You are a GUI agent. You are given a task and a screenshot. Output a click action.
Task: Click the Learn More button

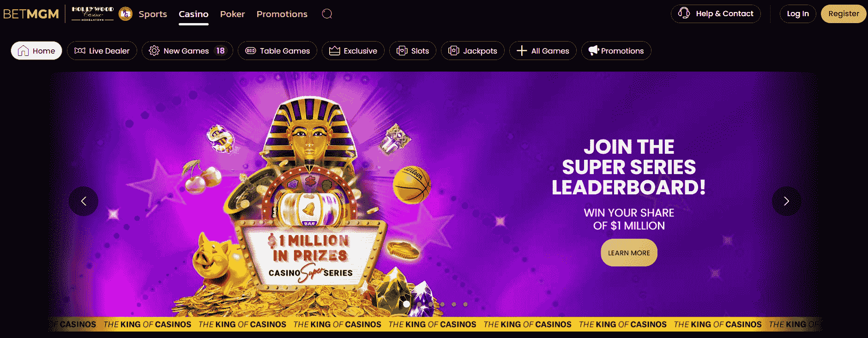pyautogui.click(x=629, y=253)
